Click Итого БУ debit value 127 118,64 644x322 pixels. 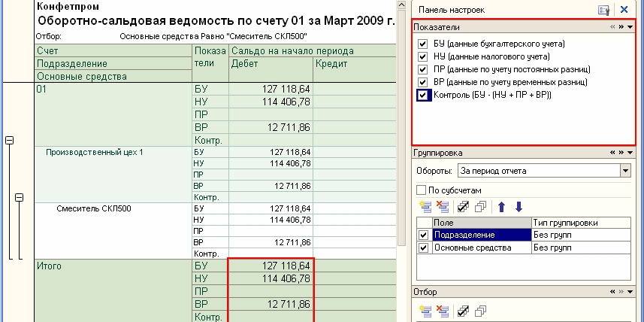(x=270, y=265)
